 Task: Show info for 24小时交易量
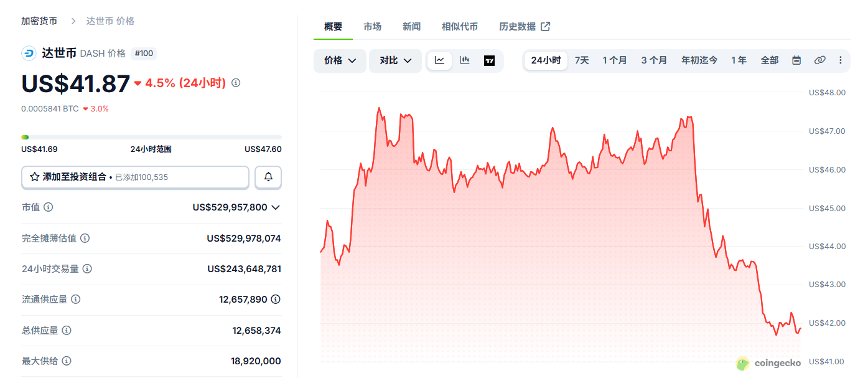click(88, 268)
